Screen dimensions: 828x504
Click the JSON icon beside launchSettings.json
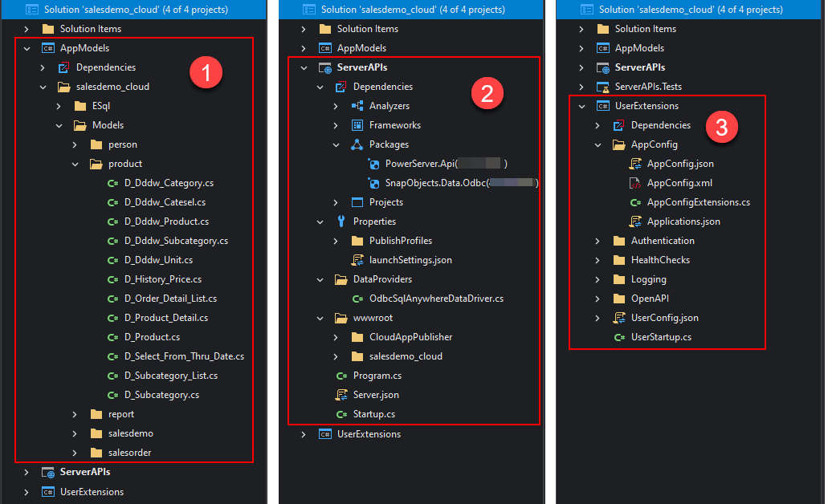(357, 260)
